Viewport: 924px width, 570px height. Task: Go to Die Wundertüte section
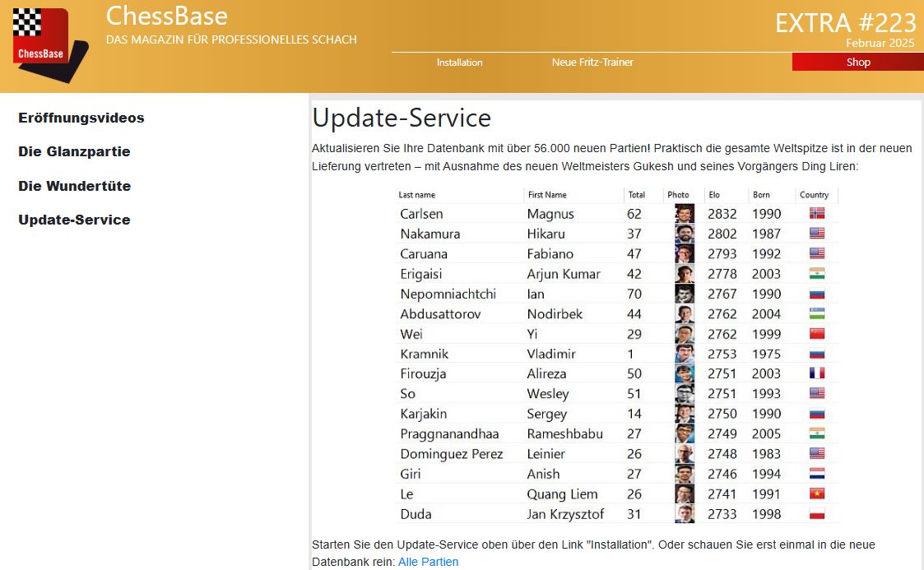point(75,186)
